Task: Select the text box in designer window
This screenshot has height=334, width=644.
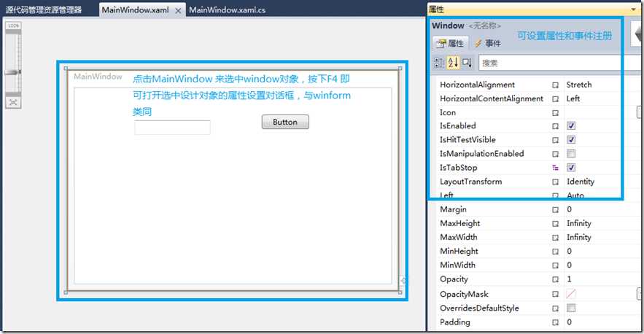Action: click(172, 128)
